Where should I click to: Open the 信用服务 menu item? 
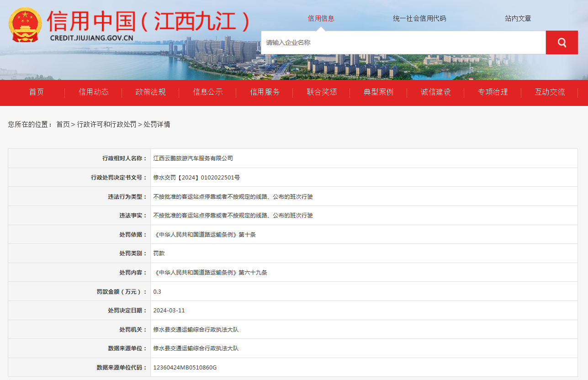[x=265, y=92]
